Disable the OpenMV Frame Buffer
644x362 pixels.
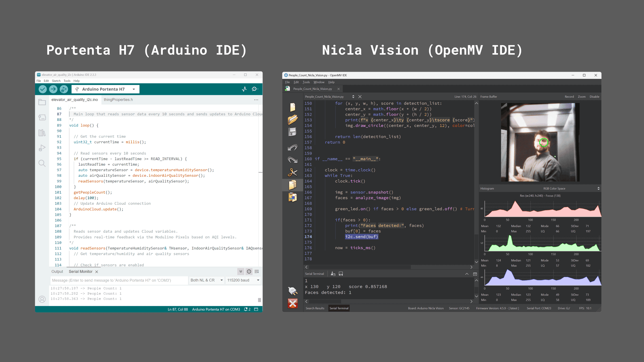tap(594, 97)
